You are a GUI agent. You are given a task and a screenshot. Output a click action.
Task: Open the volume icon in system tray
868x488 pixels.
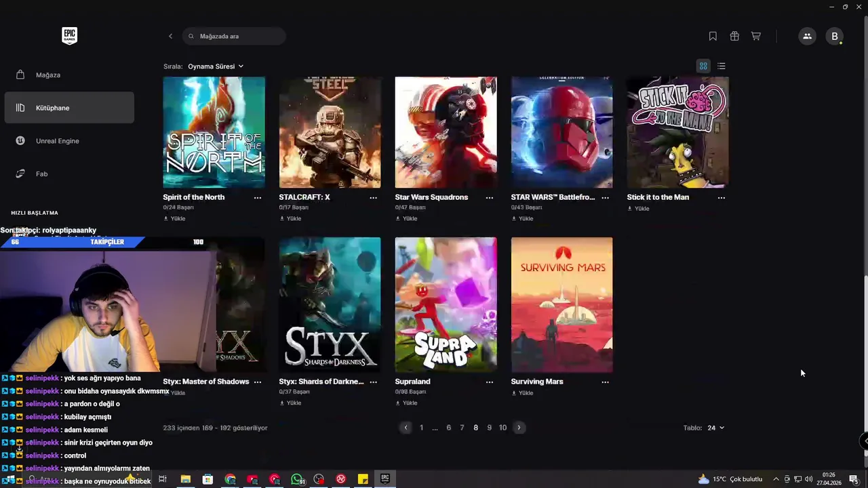tap(808, 479)
